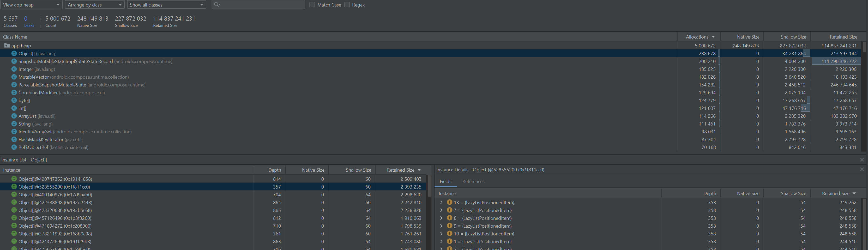Open the Arrange by class dropdown
Screen dimensions: 868x250
click(94, 5)
